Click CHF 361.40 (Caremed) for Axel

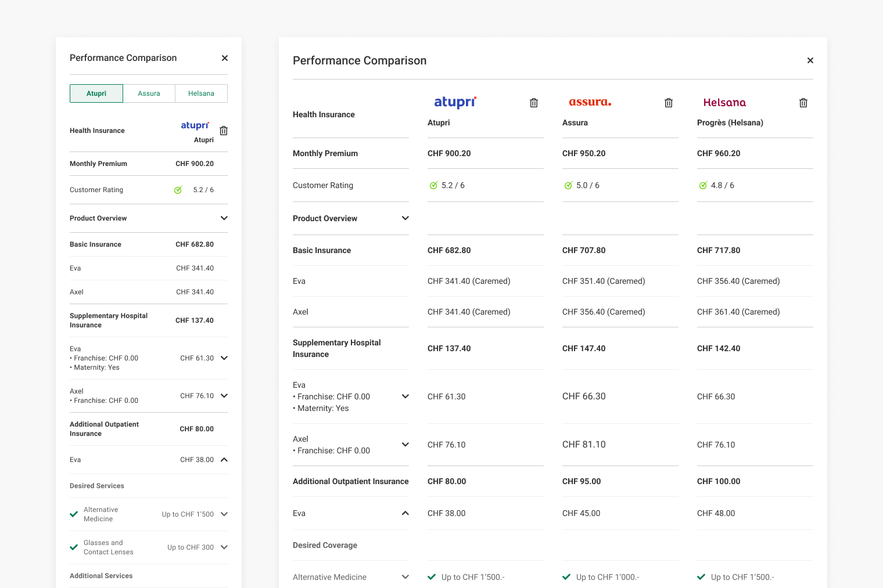[x=738, y=312]
